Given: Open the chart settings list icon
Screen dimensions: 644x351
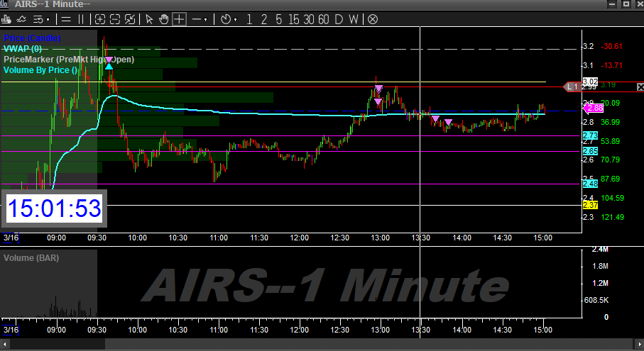Looking at the screenshot, I should coord(38,19).
